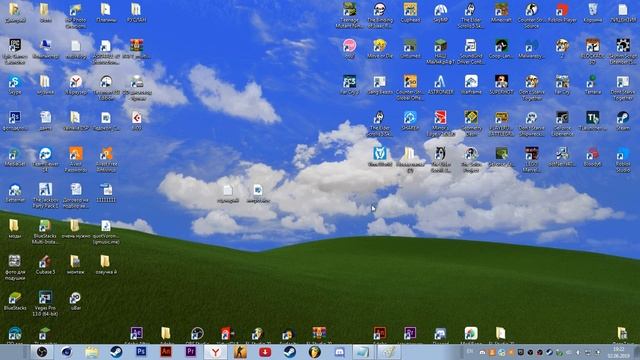Launch Counter-Strike Global Offensive shortcut

[x=410, y=87]
